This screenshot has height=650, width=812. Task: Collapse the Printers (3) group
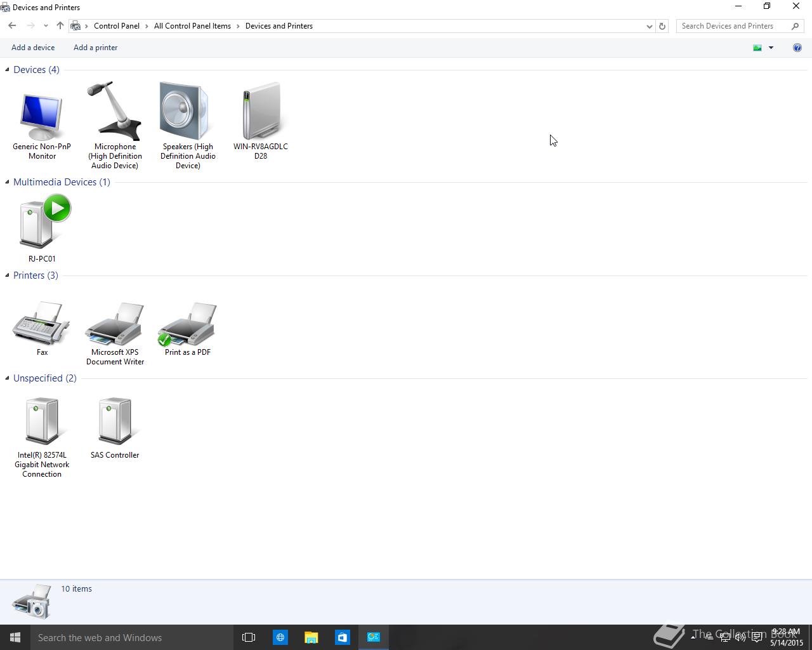tap(7, 275)
